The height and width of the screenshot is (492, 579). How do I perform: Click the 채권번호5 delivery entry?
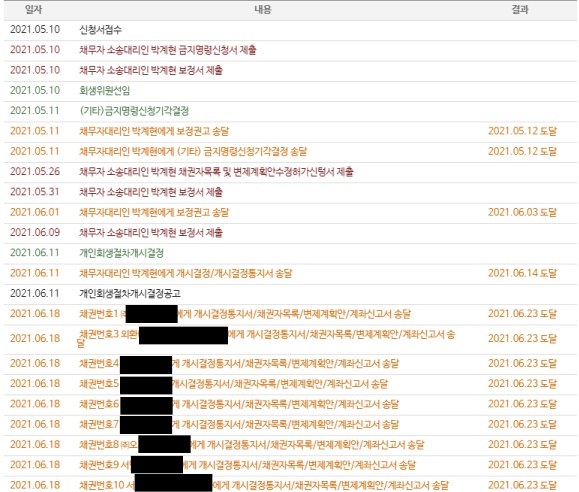pos(233,384)
